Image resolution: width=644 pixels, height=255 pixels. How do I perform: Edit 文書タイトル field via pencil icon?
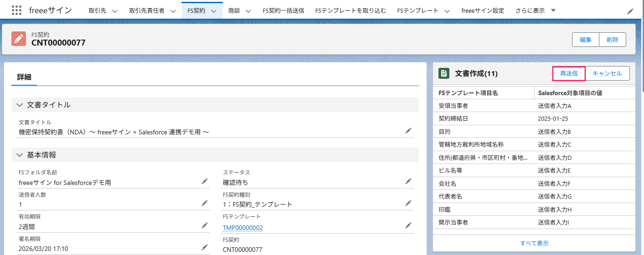click(x=408, y=131)
